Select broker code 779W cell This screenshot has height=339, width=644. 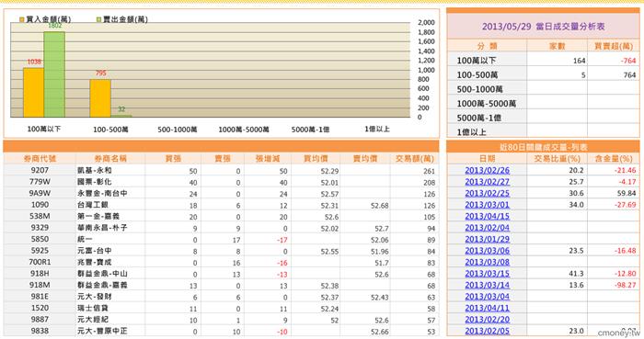[40, 182]
